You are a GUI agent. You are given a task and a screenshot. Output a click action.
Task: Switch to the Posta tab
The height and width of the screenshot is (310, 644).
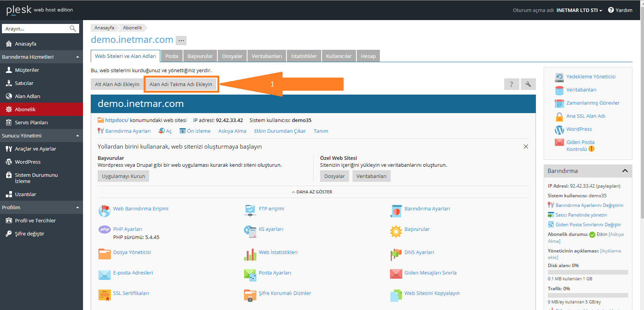click(172, 56)
